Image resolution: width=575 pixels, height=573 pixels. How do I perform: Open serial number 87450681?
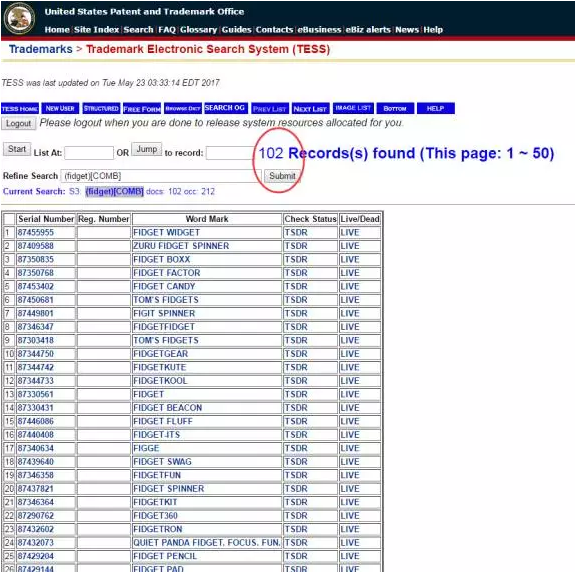[x=36, y=300]
